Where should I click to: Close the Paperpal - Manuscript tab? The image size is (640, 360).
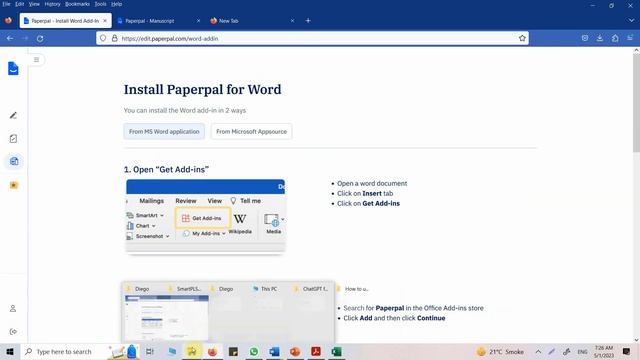click(x=198, y=20)
